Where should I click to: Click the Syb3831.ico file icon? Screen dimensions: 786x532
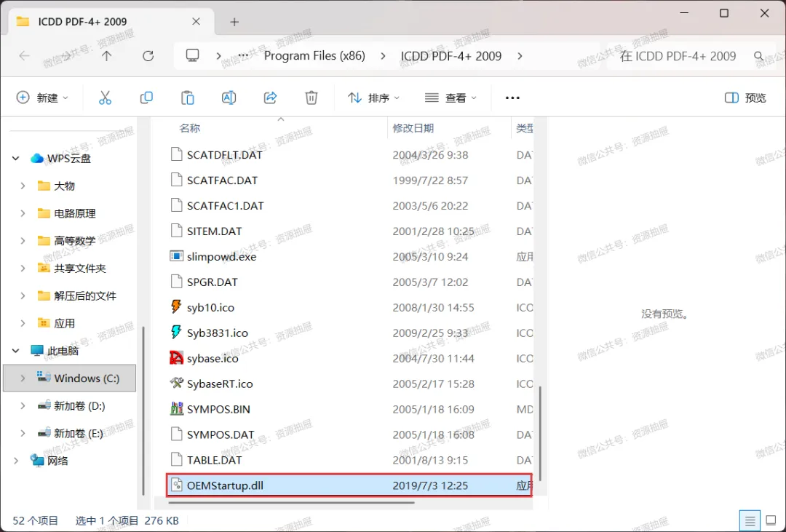click(x=176, y=333)
